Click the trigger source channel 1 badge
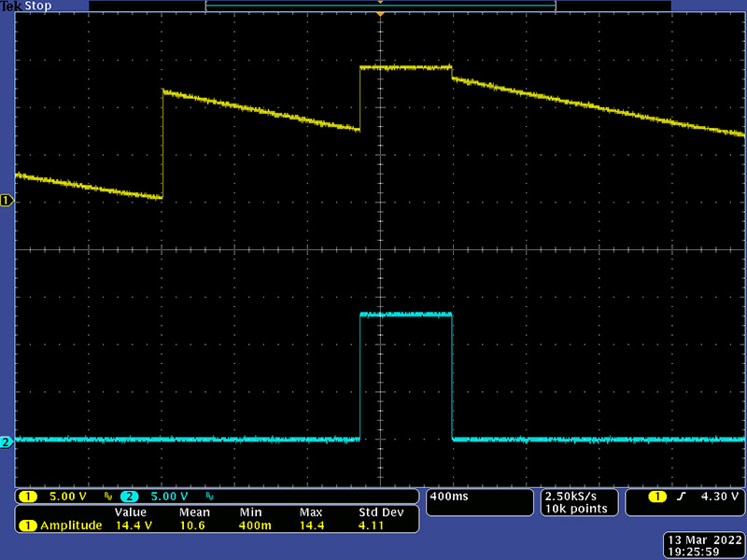 coord(658,496)
